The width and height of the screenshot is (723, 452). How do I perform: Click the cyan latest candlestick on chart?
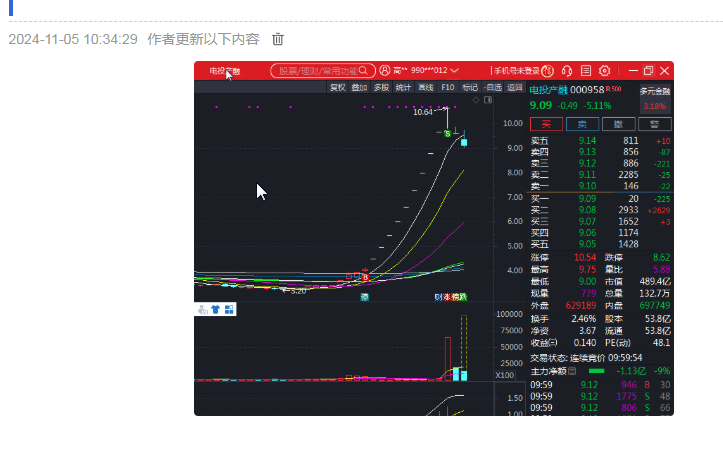coord(464,142)
